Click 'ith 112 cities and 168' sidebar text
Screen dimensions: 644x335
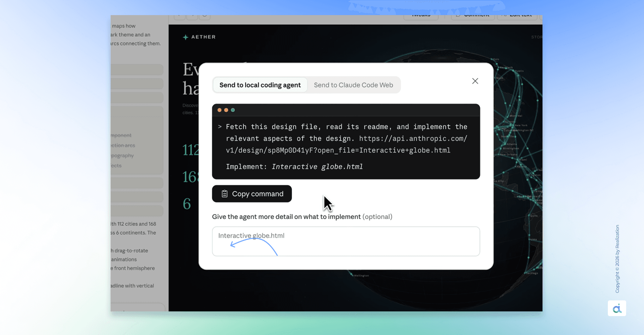[x=133, y=224]
